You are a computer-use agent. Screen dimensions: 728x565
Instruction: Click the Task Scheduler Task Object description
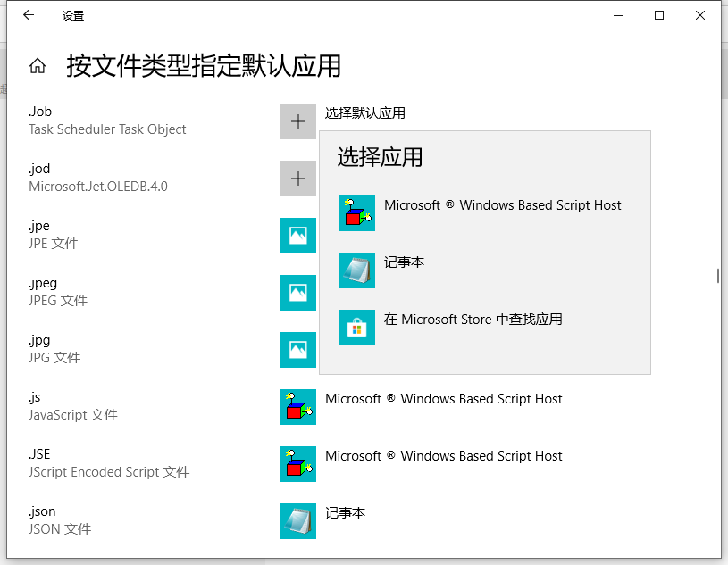[107, 129]
